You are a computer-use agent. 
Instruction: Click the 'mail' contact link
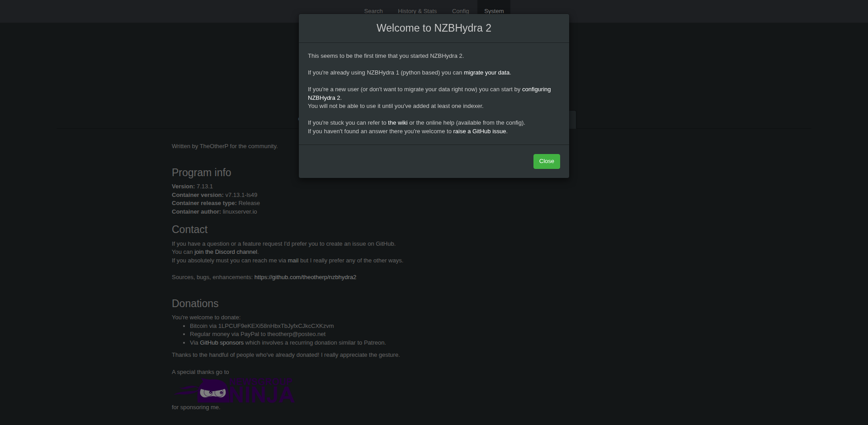293,261
